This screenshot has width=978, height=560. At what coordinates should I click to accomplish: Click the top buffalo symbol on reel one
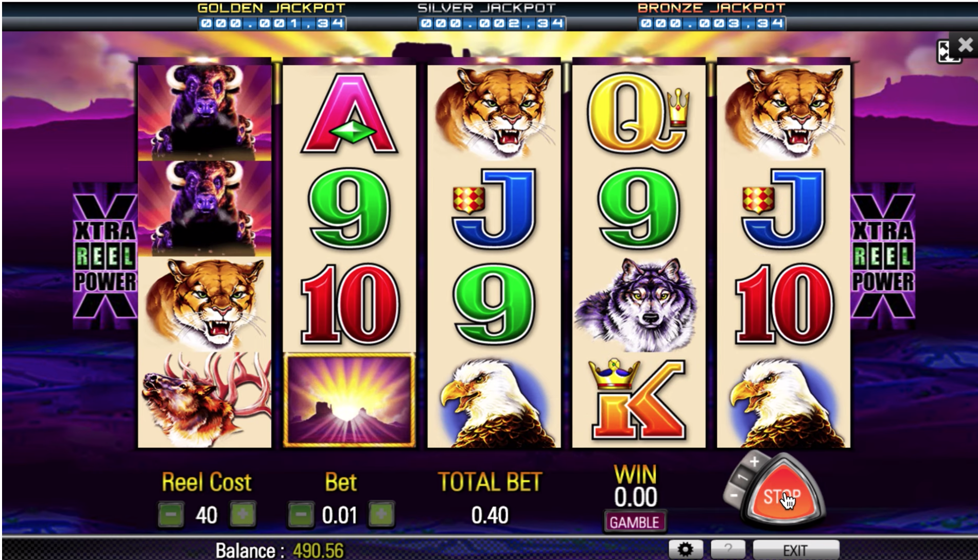[x=204, y=112]
